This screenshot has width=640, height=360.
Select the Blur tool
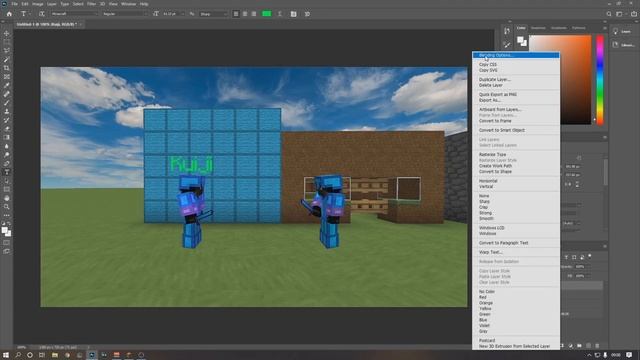pos(7,146)
